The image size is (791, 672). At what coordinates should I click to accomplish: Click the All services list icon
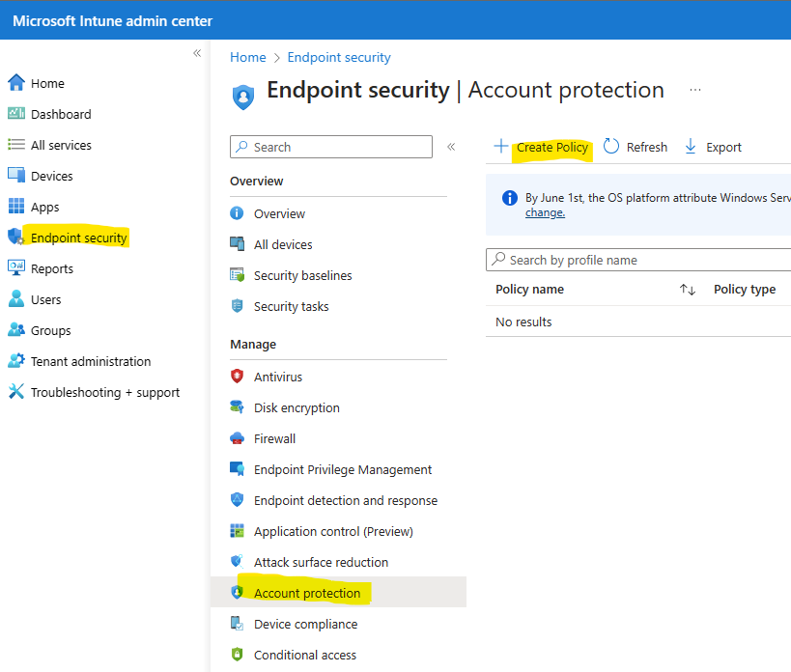16,145
